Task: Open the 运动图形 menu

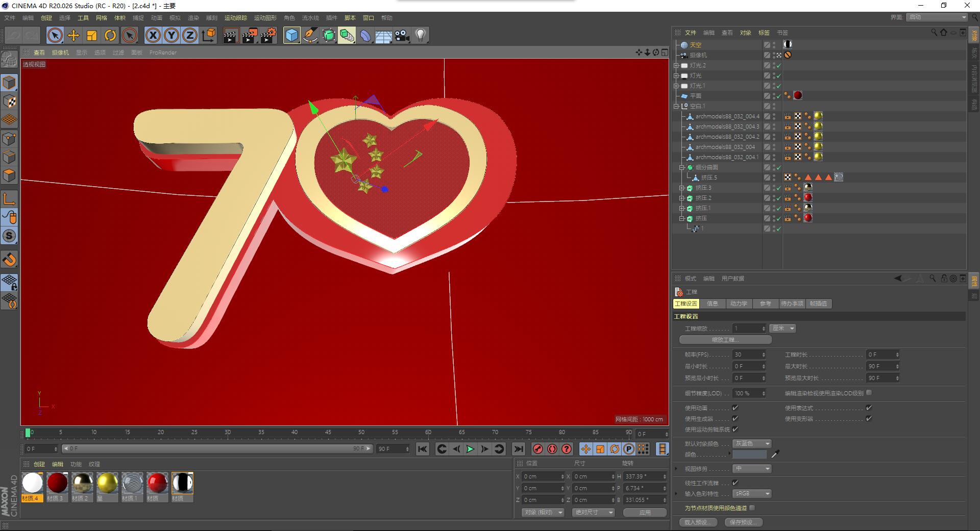Action: [x=265, y=18]
